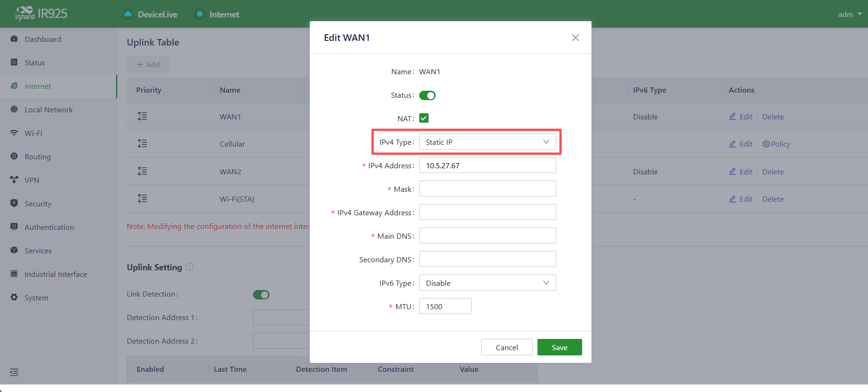Click the Services cube icon
Viewport: 868px width, 392px height.
point(14,251)
